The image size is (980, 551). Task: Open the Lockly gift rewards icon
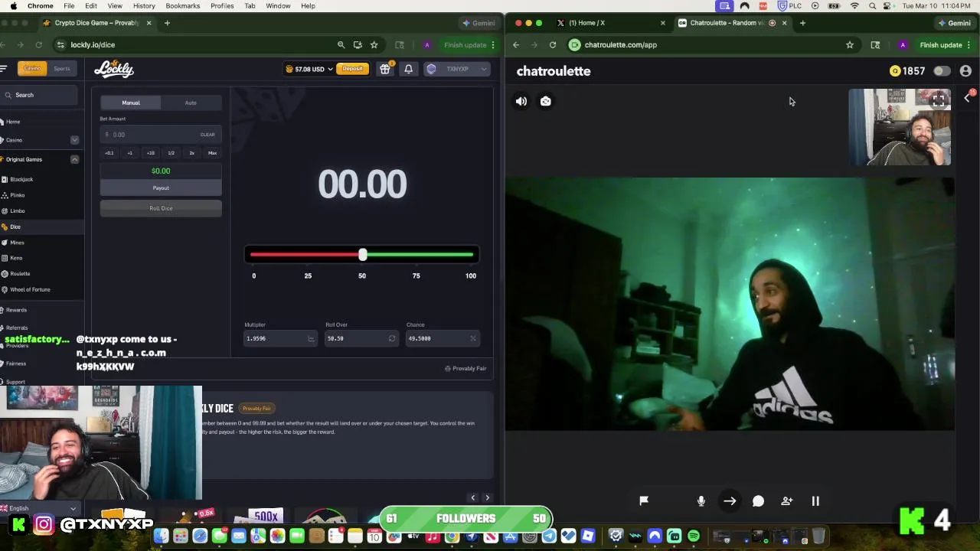385,69
